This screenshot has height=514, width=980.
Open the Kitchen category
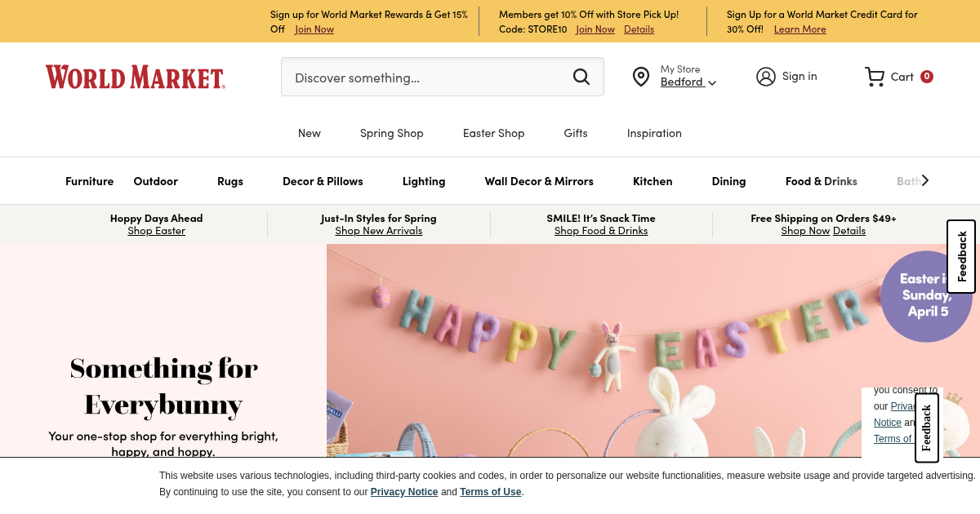pyautogui.click(x=653, y=181)
